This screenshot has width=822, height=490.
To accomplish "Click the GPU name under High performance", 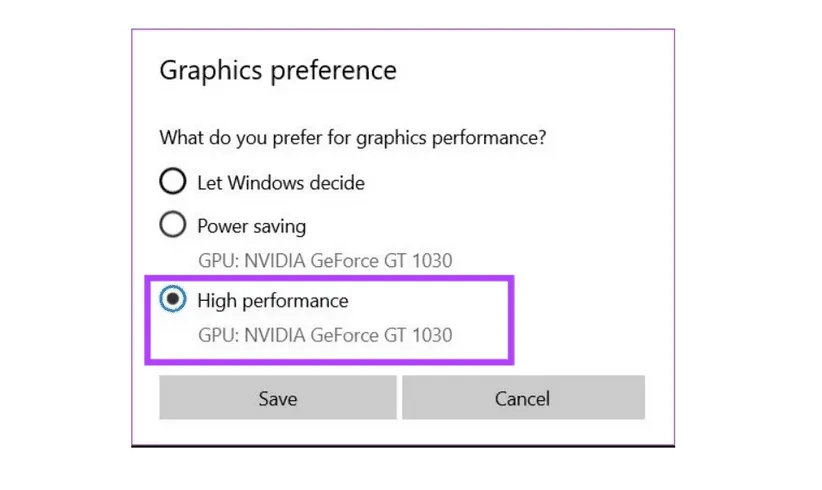I will pyautogui.click(x=324, y=335).
